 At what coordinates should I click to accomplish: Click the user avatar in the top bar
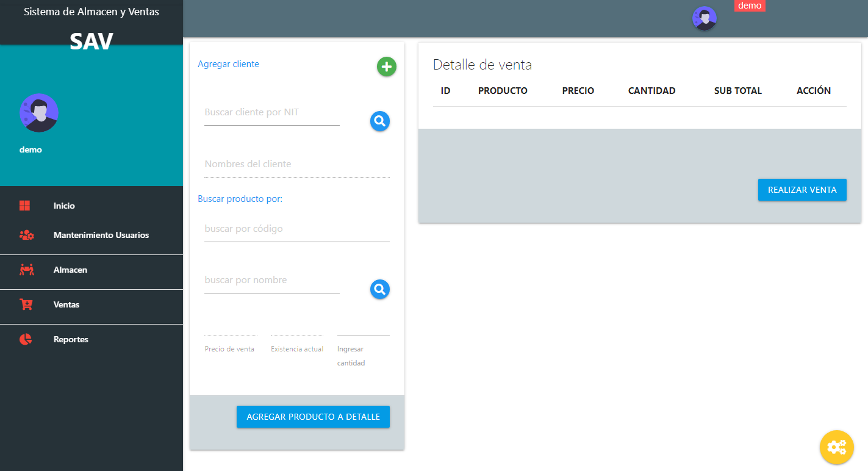[x=704, y=18]
